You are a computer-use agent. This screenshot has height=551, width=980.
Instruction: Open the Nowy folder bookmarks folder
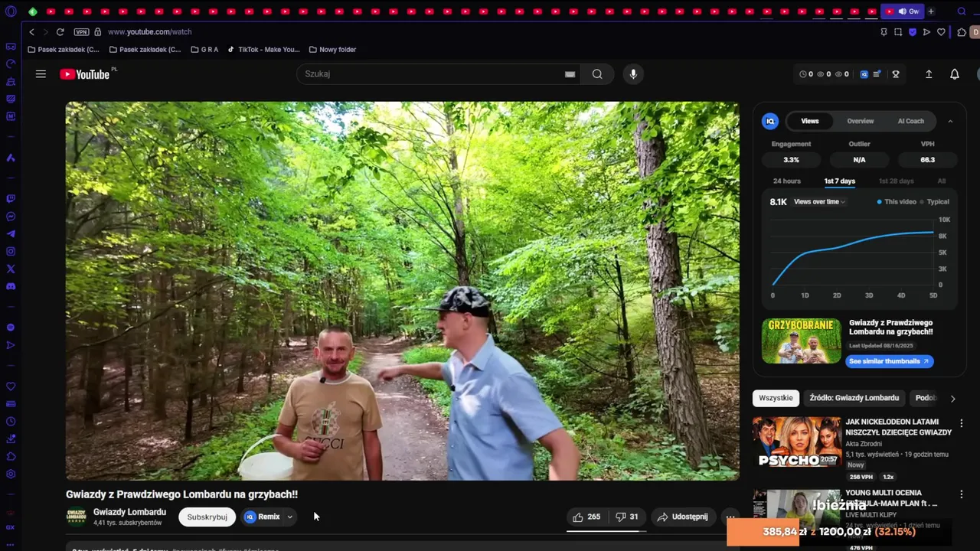[333, 50]
